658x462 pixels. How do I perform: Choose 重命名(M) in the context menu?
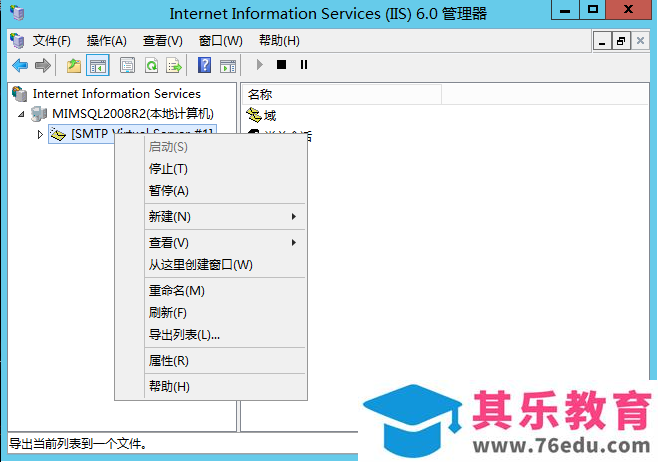pyautogui.click(x=225, y=290)
